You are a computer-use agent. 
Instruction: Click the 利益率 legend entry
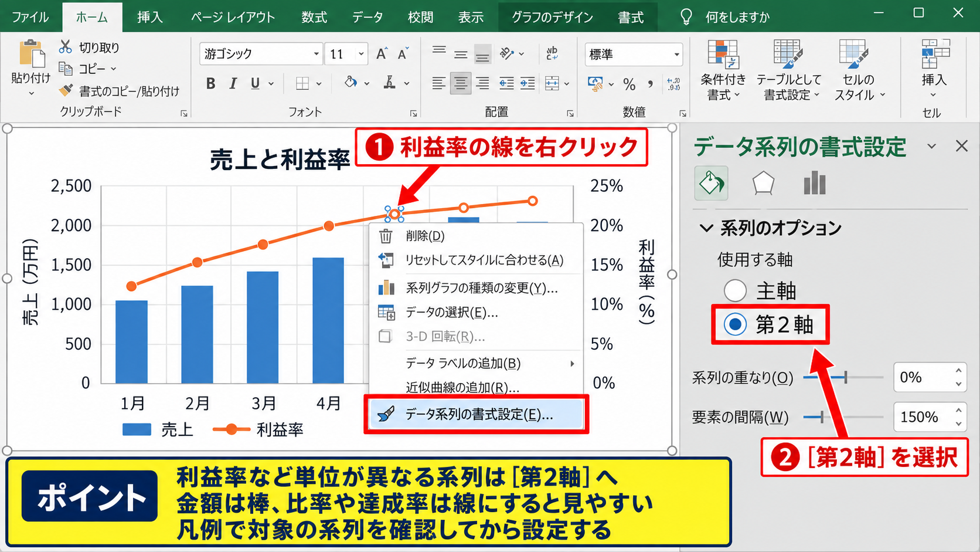tap(258, 430)
